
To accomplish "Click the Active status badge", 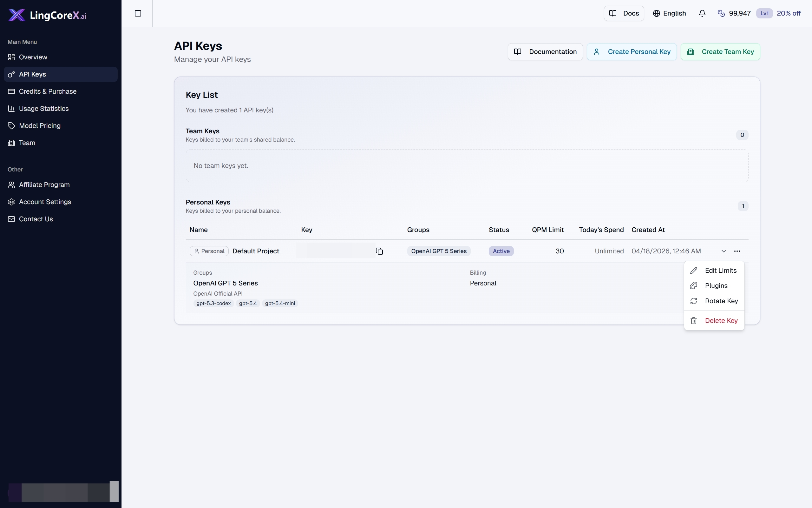I will pyautogui.click(x=501, y=251).
